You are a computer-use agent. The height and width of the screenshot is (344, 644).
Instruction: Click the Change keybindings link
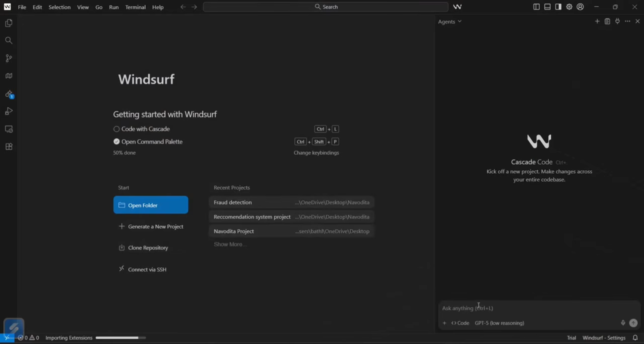(x=316, y=153)
